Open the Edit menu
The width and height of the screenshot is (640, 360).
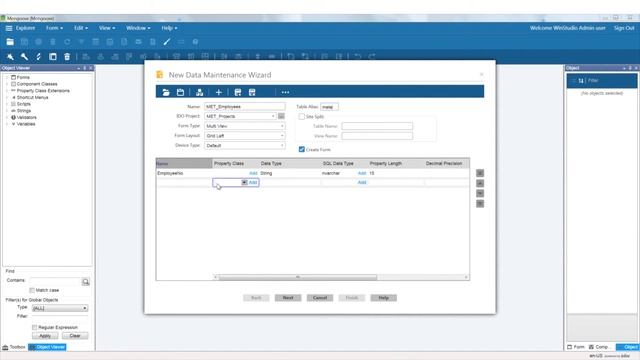(80, 28)
